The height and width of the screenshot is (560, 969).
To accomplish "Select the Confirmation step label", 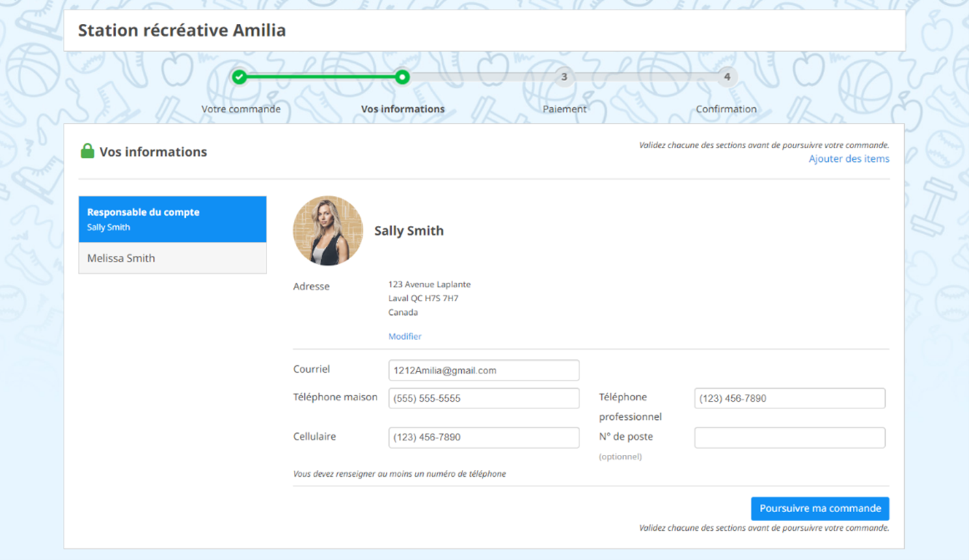I will point(726,109).
